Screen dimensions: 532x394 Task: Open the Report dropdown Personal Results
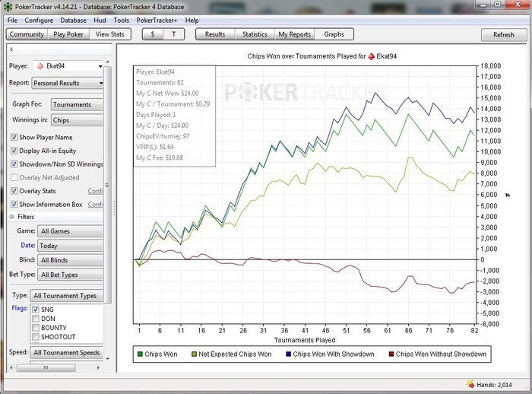pyautogui.click(x=68, y=83)
